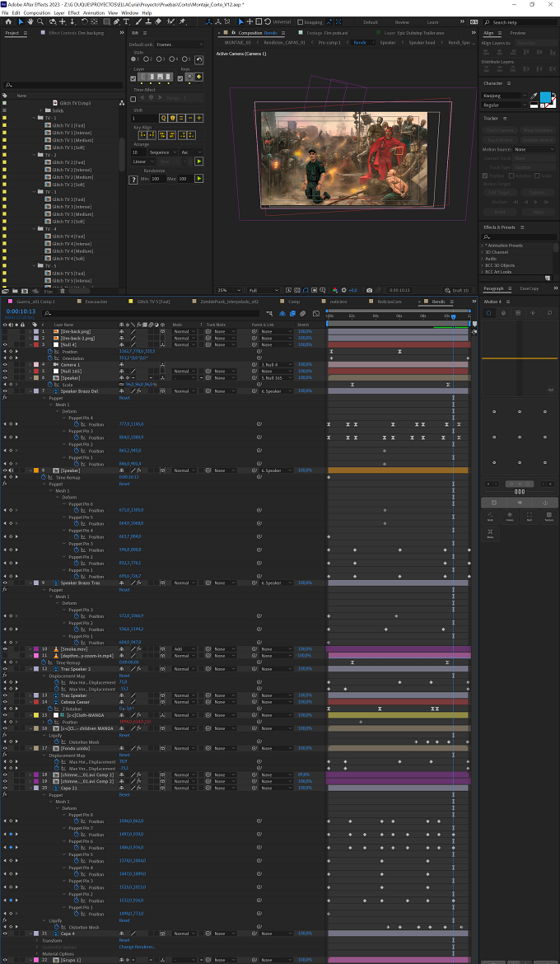
Task: Open the Animation menu
Action: point(93,12)
